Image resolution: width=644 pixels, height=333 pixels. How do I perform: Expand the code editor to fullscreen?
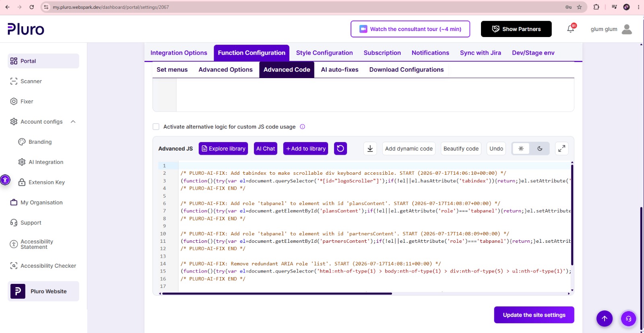(561, 149)
